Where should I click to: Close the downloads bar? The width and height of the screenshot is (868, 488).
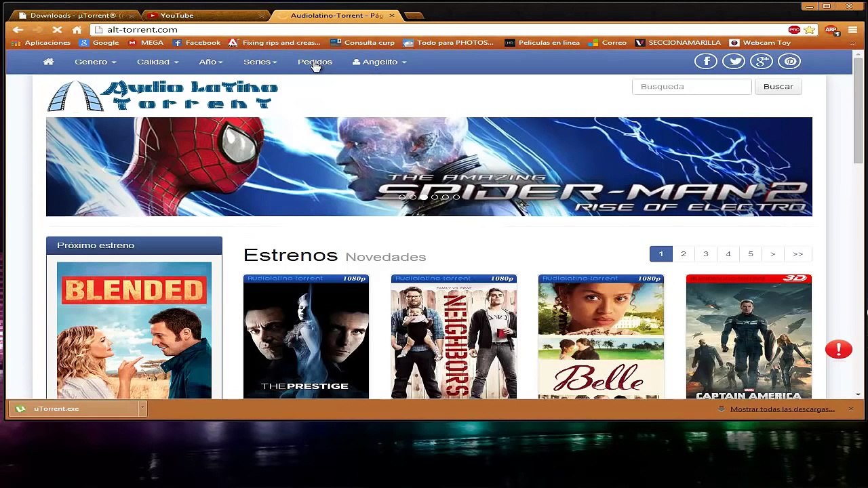tap(850, 409)
